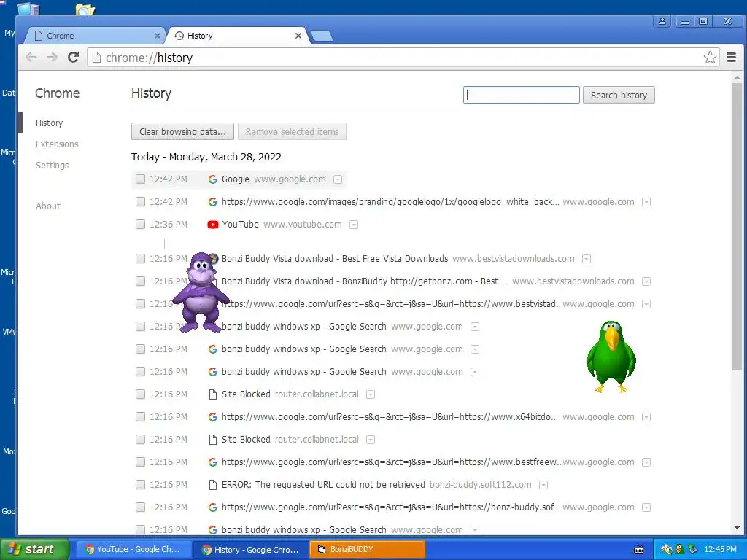The height and width of the screenshot is (560, 747).
Task: Close the History tab
Action: pyautogui.click(x=298, y=36)
